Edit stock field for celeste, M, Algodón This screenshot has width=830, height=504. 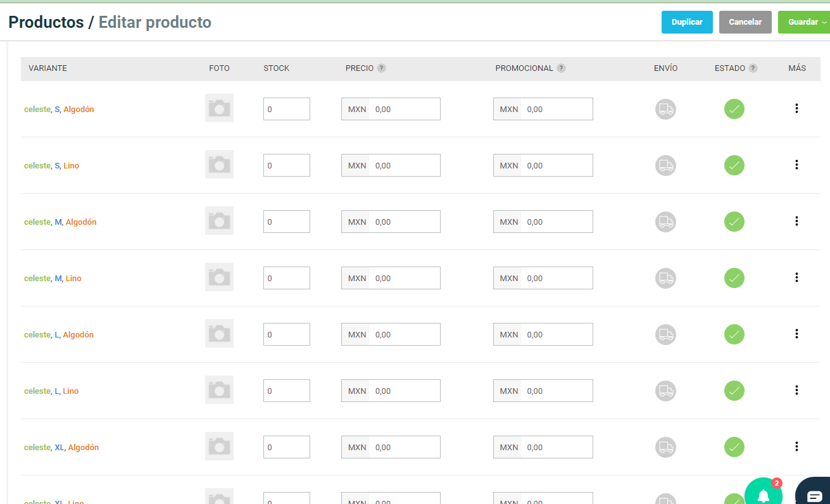tap(287, 222)
